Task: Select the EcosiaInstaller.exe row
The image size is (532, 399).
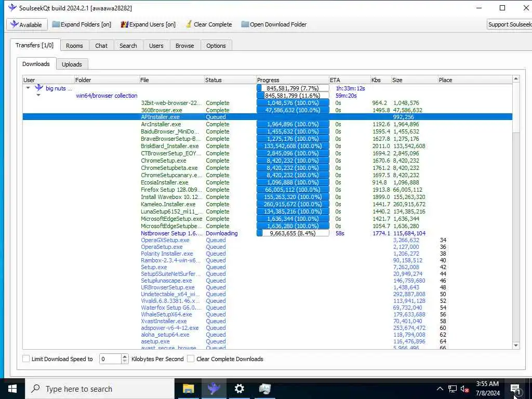Action: coord(268,182)
